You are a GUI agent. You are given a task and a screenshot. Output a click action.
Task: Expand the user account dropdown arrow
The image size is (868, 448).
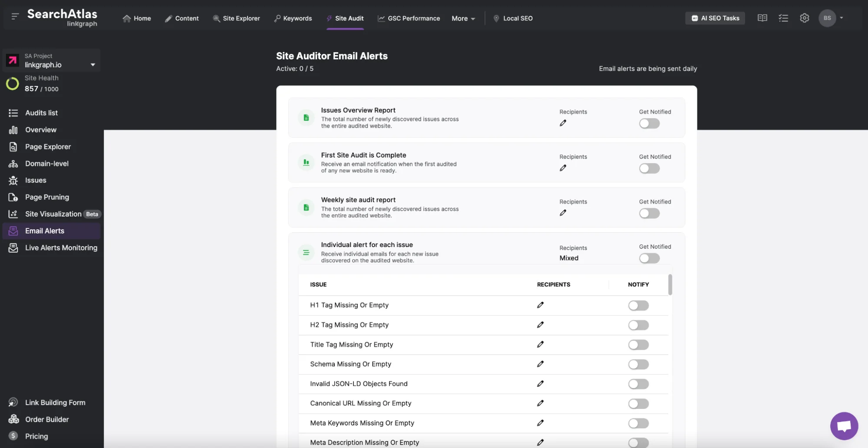(841, 18)
